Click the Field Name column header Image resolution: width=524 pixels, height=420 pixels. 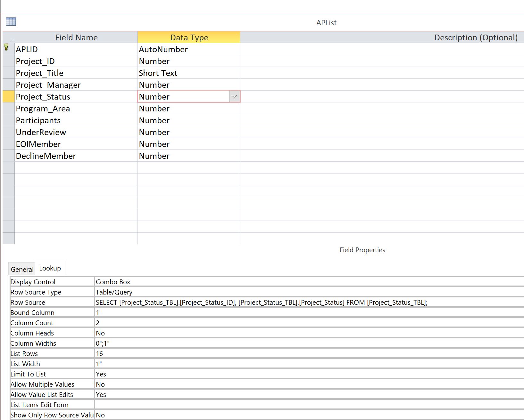(76, 37)
